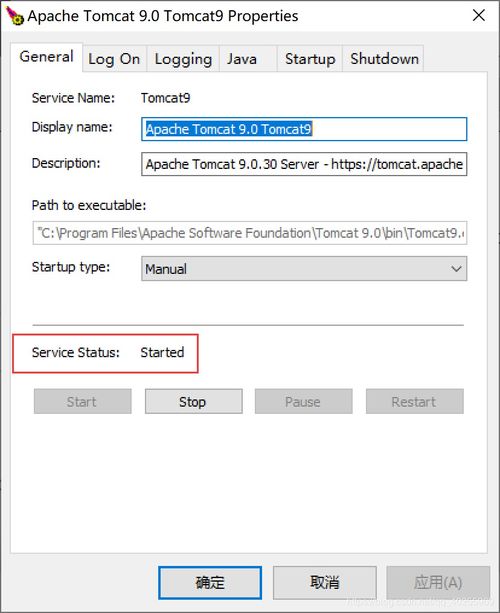Switch to the Shutdown tab
Image resolution: width=500 pixels, height=613 pixels.
coord(383,59)
